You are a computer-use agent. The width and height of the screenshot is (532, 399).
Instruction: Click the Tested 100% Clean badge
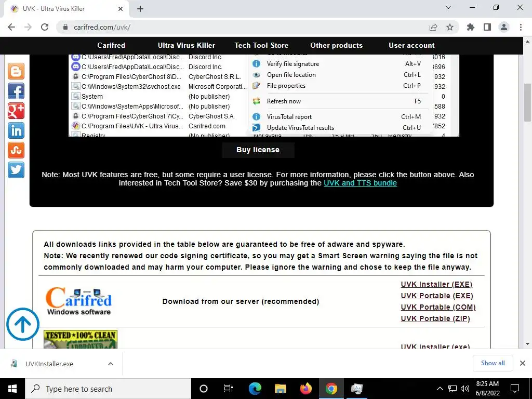tap(81, 339)
